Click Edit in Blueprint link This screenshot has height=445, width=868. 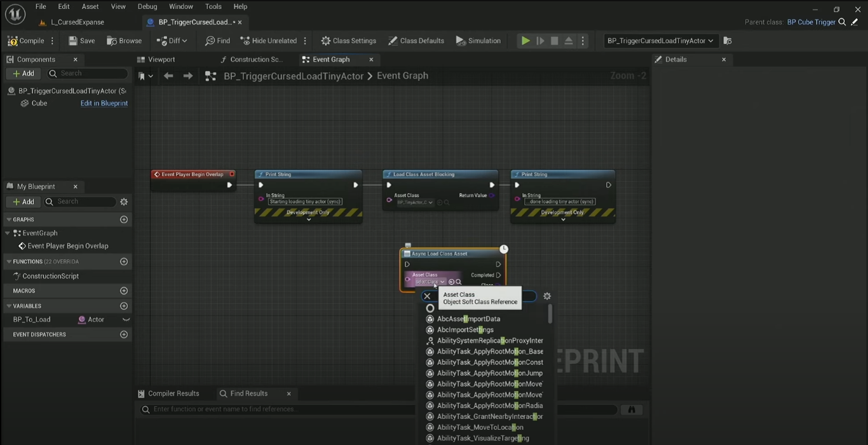[104, 103]
